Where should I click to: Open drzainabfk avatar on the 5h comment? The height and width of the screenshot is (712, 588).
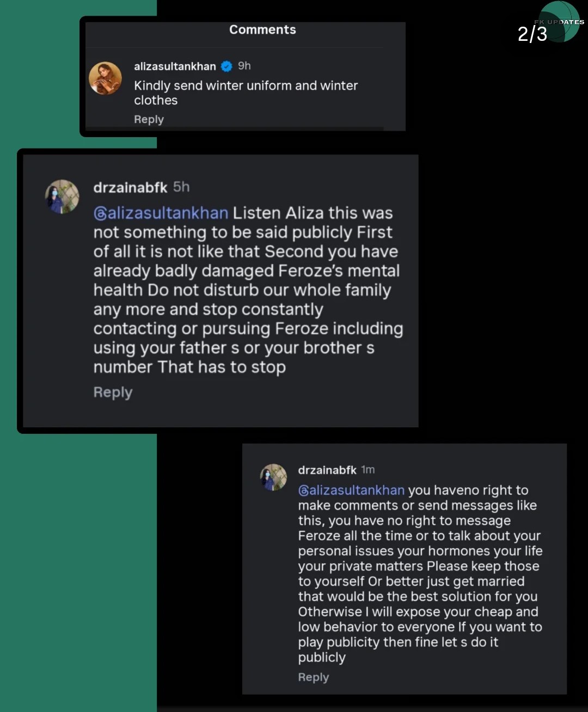pyautogui.click(x=62, y=197)
